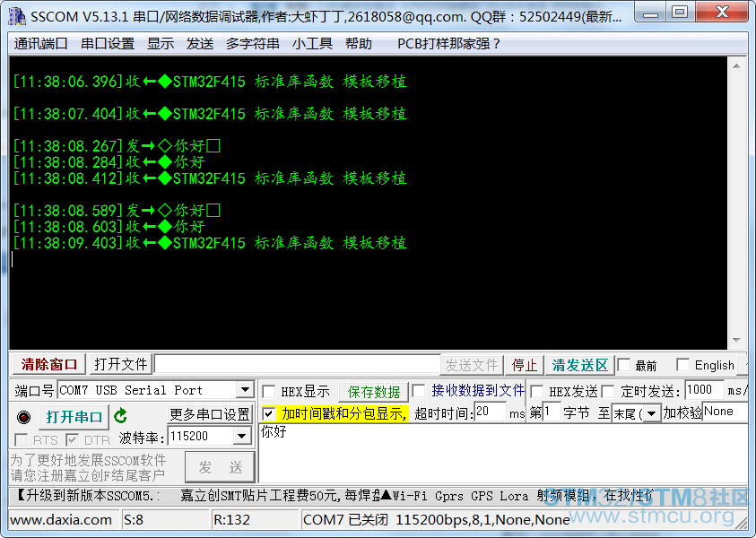Click the 超时时间 20 ms field

click(x=491, y=412)
